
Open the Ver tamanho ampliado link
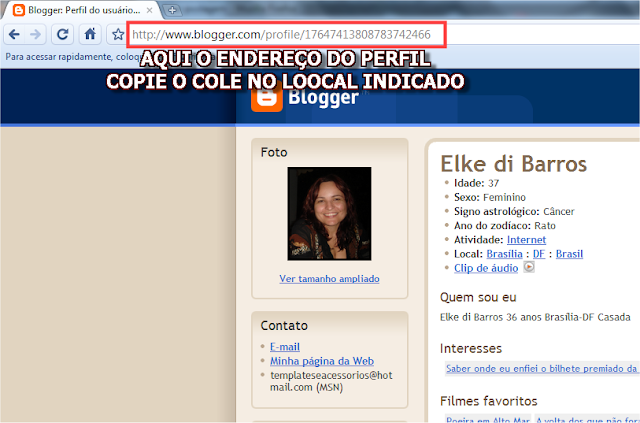tap(329, 279)
